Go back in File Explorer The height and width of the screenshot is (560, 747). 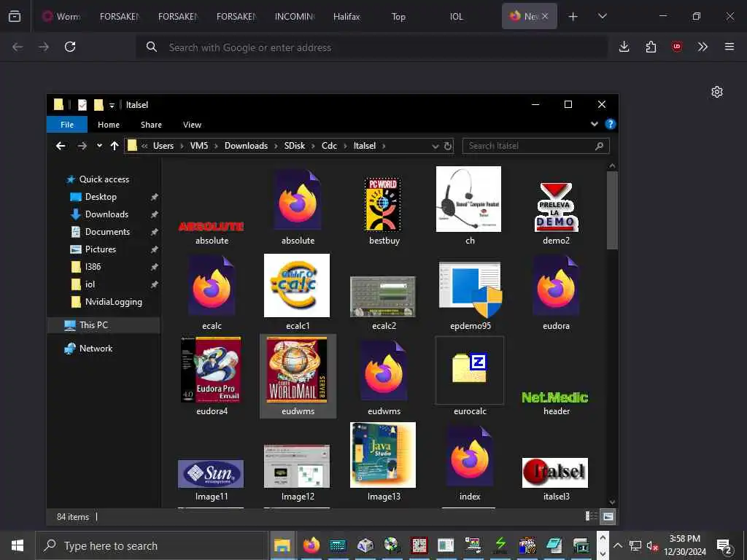pyautogui.click(x=61, y=146)
